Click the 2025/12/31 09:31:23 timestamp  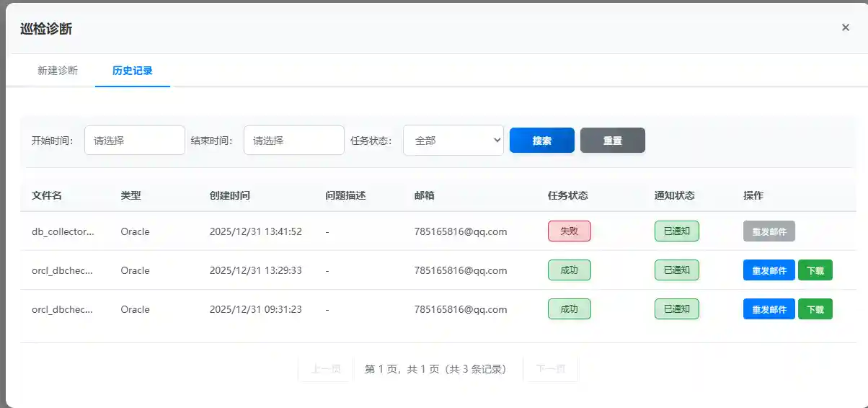[x=256, y=309]
